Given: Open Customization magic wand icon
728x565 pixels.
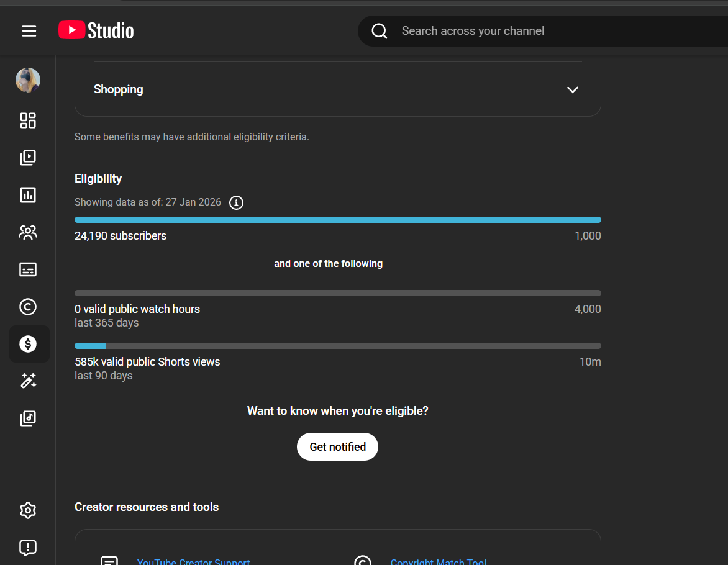Looking at the screenshot, I should coord(28,381).
